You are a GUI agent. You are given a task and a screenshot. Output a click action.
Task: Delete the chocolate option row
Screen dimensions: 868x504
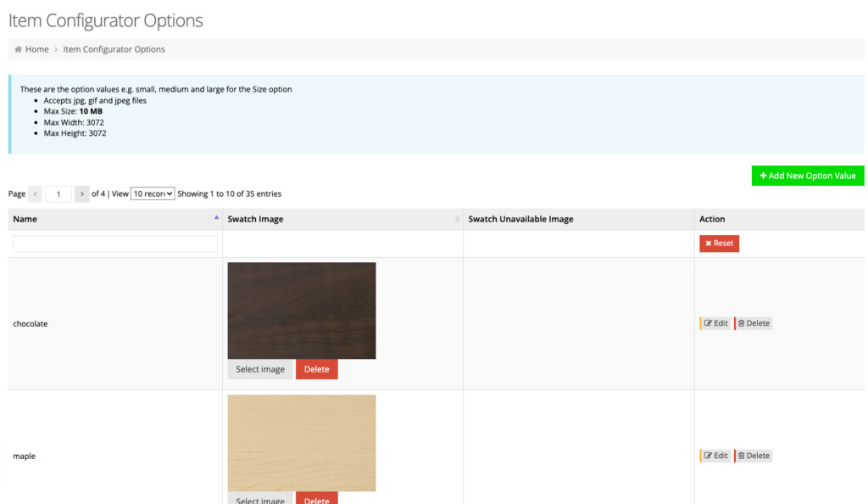[x=753, y=323]
